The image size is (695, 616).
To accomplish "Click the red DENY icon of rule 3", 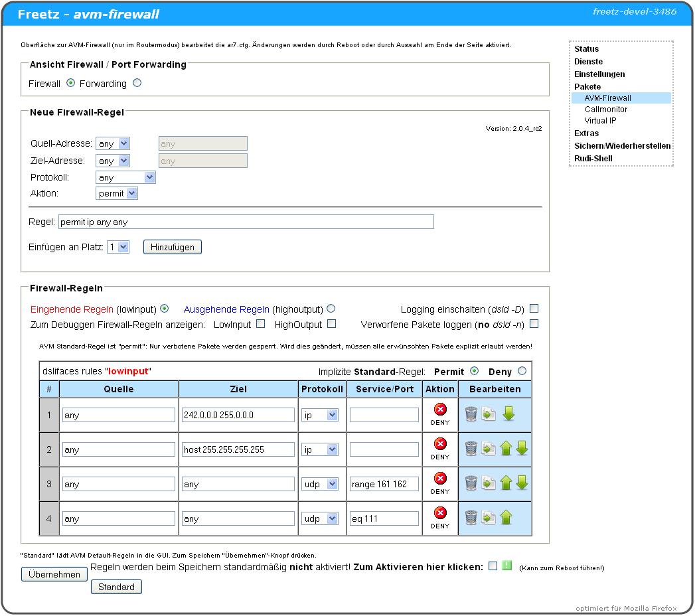I will point(440,479).
